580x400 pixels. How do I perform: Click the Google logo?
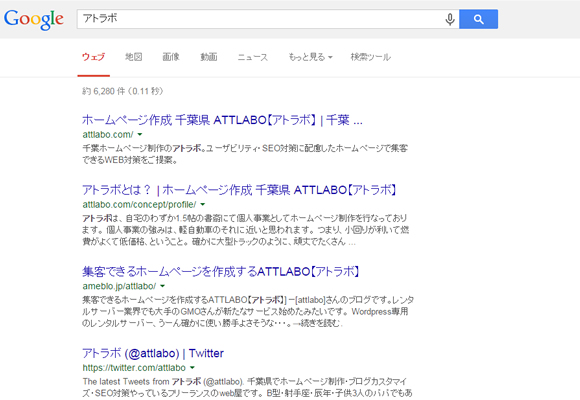click(x=34, y=19)
